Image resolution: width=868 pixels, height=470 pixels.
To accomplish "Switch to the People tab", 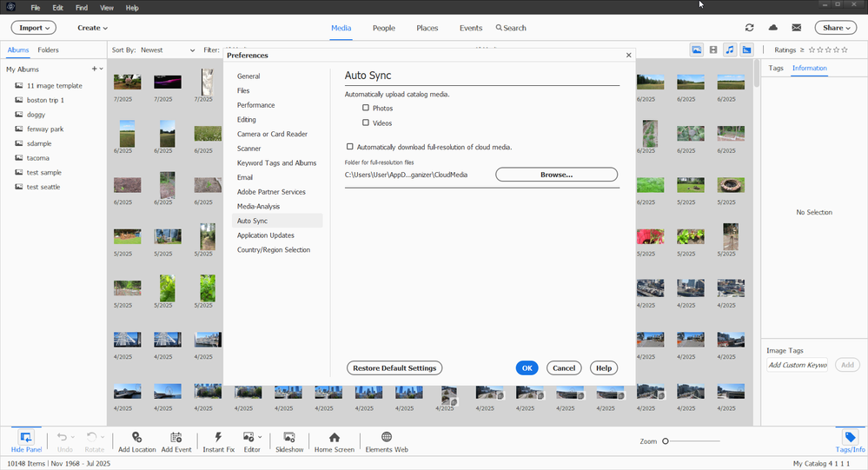I will click(384, 28).
